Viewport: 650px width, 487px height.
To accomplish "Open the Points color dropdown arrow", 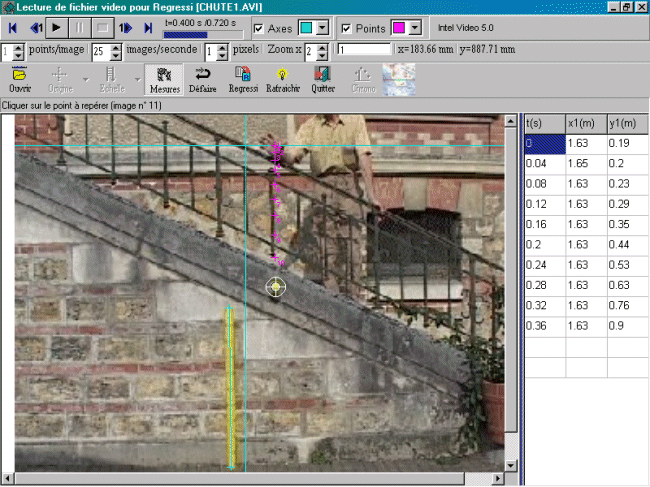I will point(414,28).
